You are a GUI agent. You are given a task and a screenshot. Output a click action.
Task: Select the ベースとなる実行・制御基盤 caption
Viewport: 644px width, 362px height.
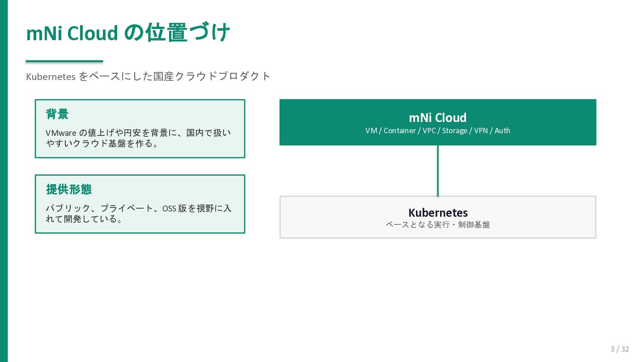pyautogui.click(x=438, y=224)
